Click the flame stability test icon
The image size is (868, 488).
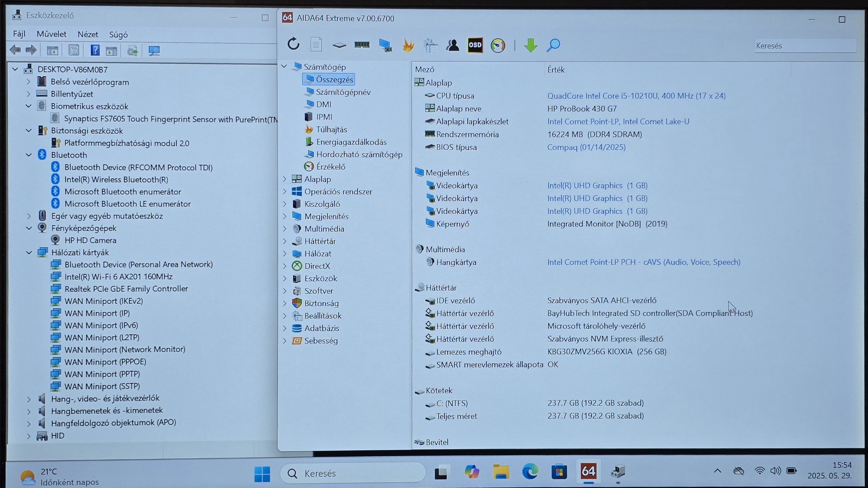[408, 45]
